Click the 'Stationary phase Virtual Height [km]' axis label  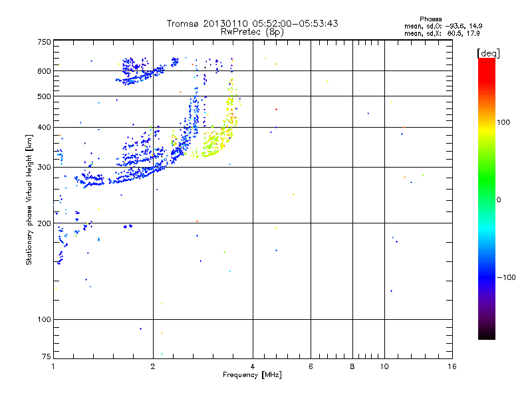tap(29, 199)
